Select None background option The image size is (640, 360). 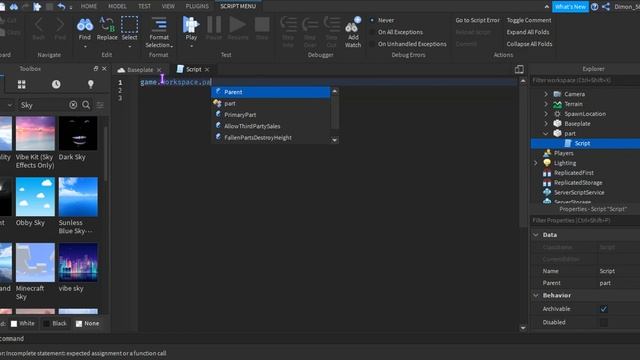tap(87, 323)
